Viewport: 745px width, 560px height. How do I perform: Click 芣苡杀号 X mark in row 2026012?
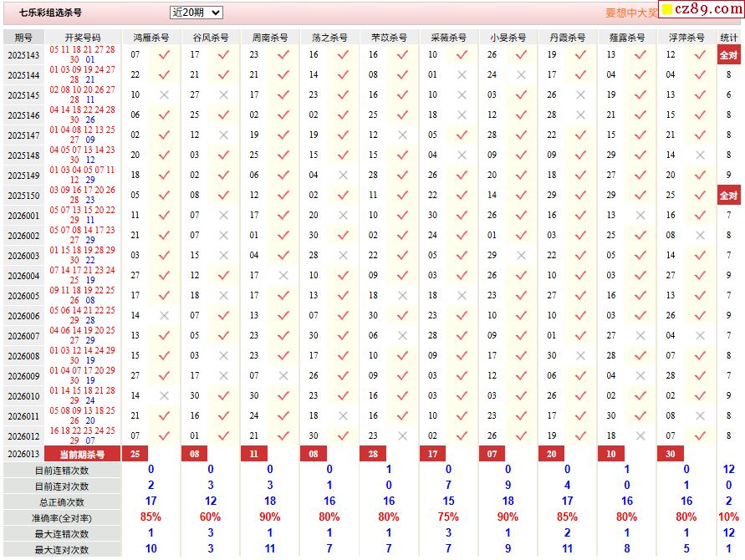pos(402,435)
